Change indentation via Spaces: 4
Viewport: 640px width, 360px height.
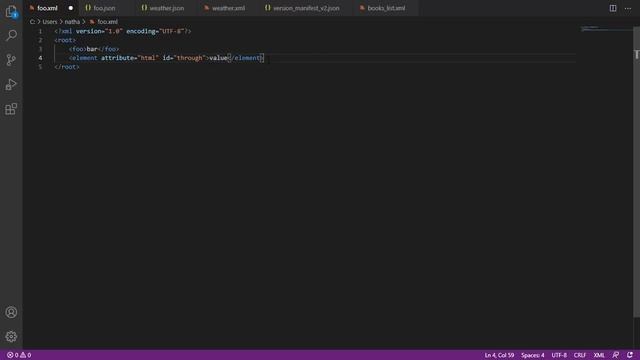click(x=532, y=355)
